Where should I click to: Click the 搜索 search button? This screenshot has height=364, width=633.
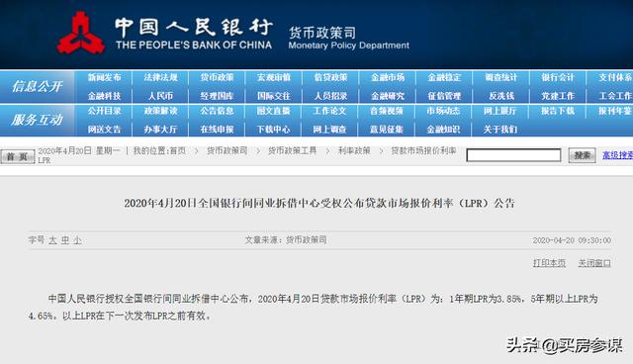coord(583,155)
